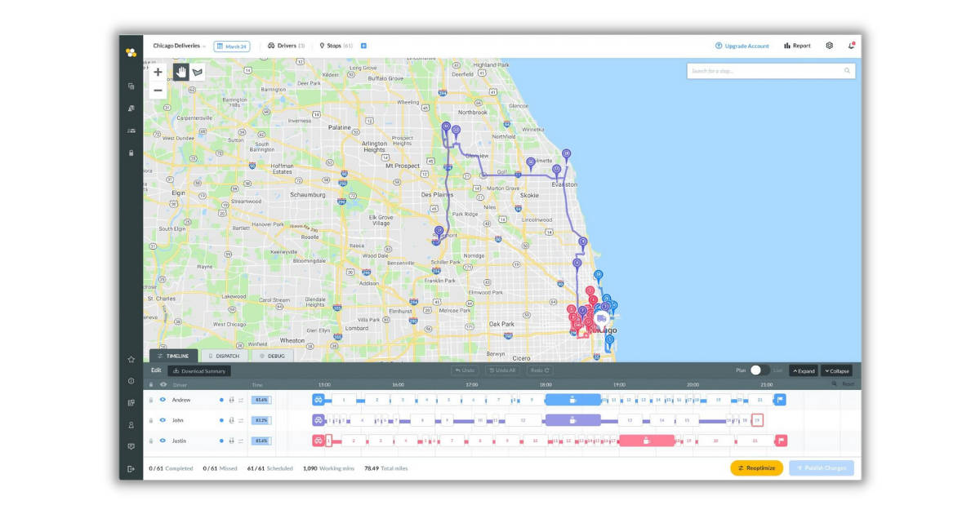Click Andrew's 81.6% utilization bar
980x514 pixels.
point(260,400)
